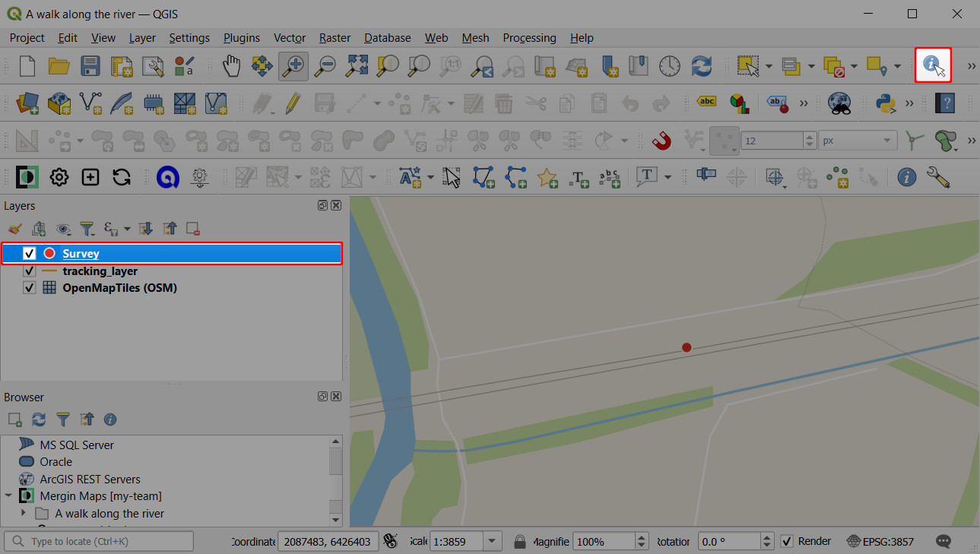The height and width of the screenshot is (554, 980).
Task: Click the Type to locate search field
Action: click(x=99, y=541)
